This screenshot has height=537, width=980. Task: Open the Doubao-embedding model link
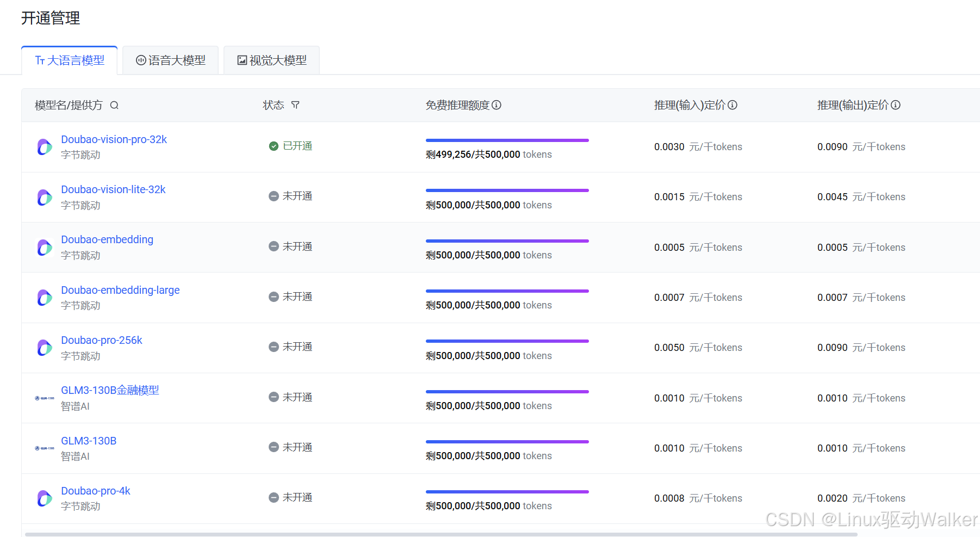click(x=107, y=239)
